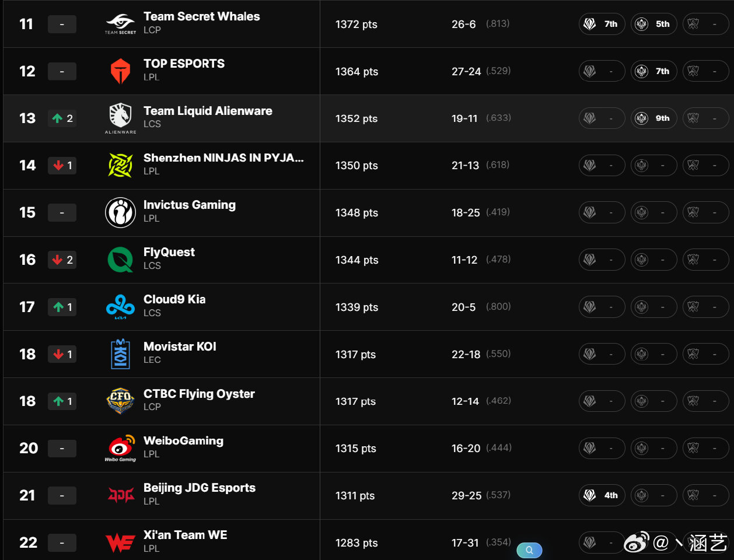Select the Team Liquid Alienware logo
The height and width of the screenshot is (560, 734).
[x=120, y=118]
